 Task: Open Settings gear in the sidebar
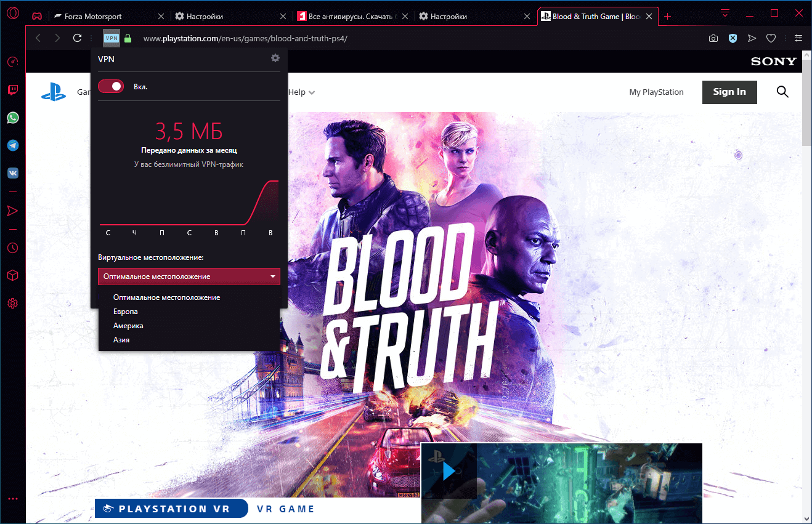click(13, 303)
